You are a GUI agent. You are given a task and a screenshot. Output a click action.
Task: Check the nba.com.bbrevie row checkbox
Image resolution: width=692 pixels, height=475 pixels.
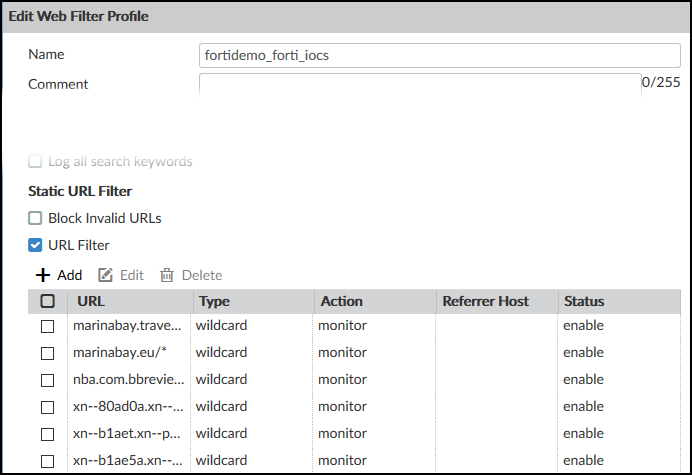tap(48, 380)
